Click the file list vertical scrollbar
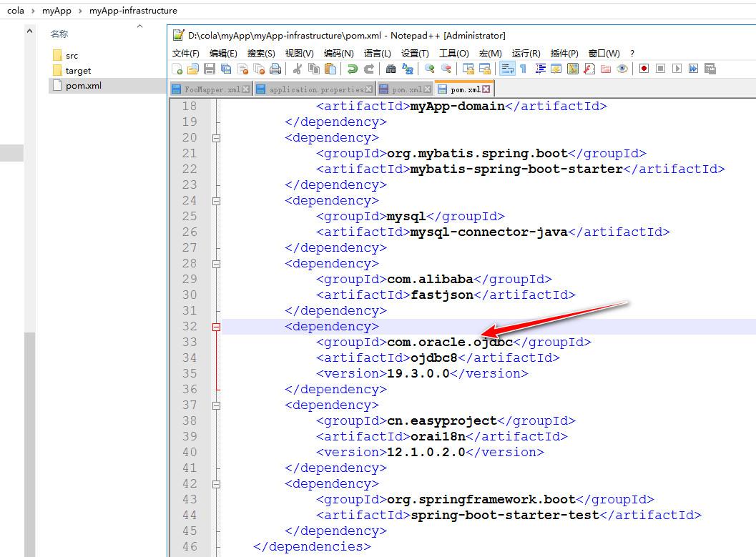Screen dimensions: 756x557 [30, 289]
